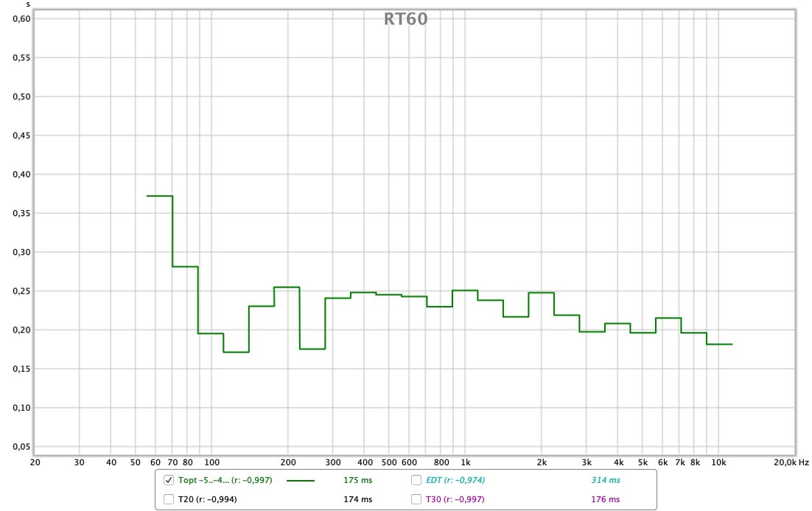Click the 0,05 y-axis label
This screenshot has height=511, width=812.
(x=22, y=446)
